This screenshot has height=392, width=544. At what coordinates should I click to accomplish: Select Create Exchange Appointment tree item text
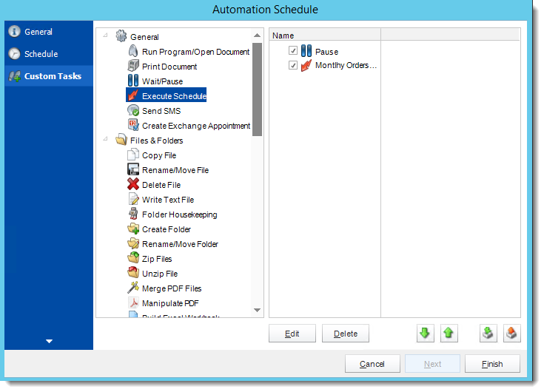coord(196,126)
